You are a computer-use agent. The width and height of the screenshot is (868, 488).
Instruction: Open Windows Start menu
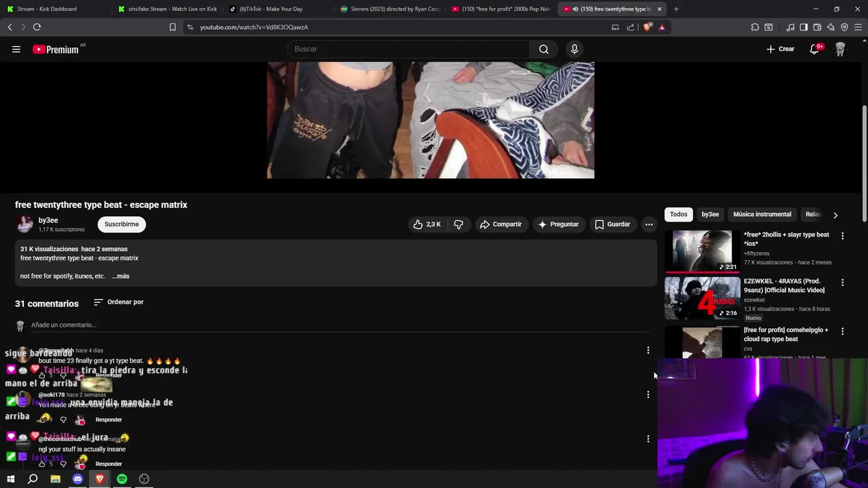[x=10, y=479]
